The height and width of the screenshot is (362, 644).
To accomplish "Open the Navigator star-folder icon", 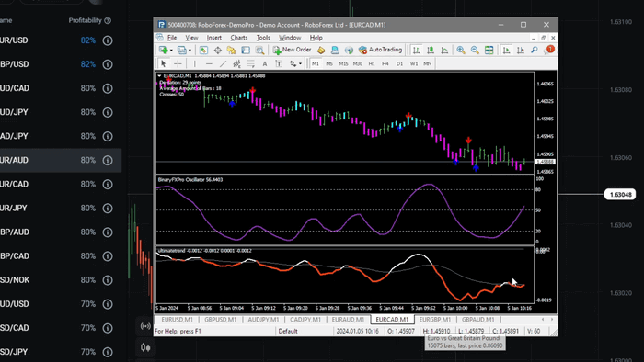I will [x=231, y=50].
